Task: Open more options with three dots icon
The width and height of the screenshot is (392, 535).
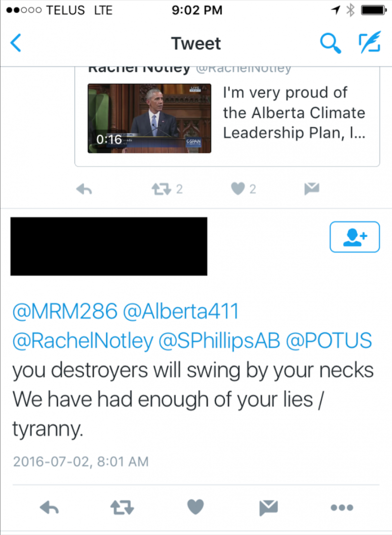Action: click(x=342, y=508)
